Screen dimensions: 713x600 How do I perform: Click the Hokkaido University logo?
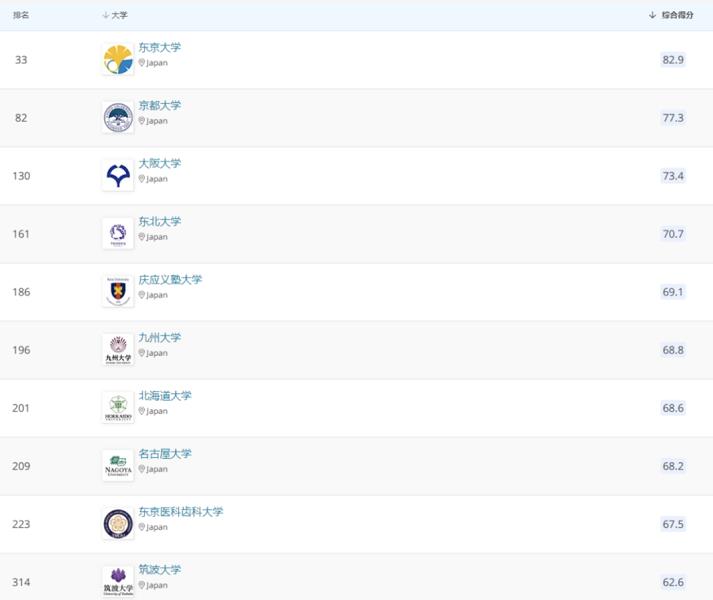pyautogui.click(x=118, y=408)
